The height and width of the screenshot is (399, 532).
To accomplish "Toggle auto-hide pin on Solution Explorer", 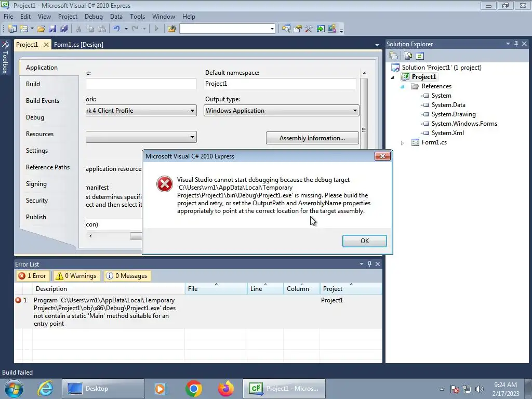I will 516,44.
